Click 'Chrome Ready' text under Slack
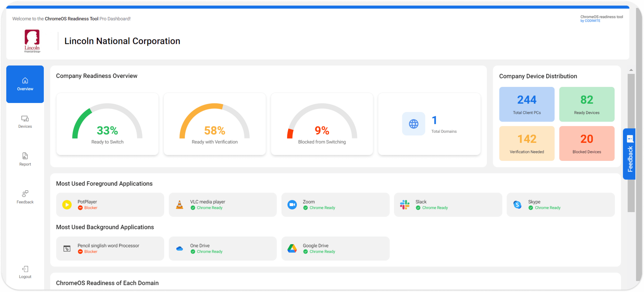 click(x=435, y=208)
